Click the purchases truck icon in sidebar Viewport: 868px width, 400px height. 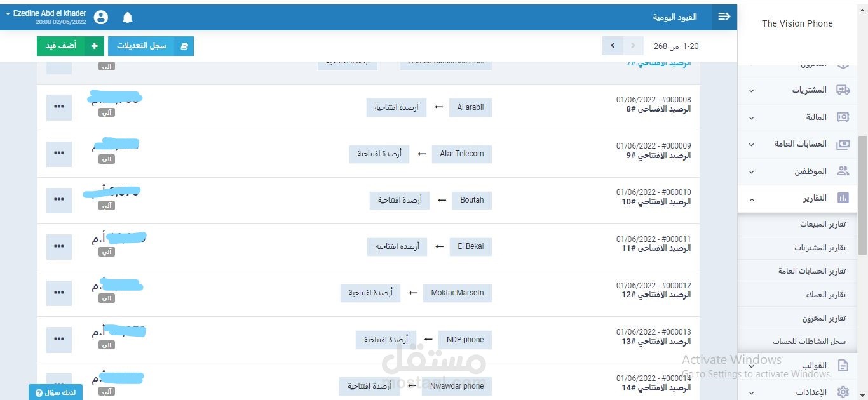tap(843, 90)
